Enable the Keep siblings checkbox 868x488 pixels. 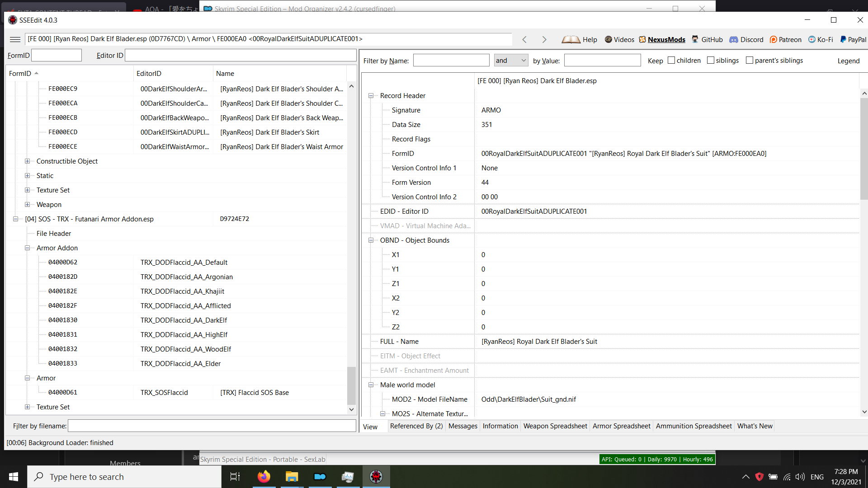point(711,60)
